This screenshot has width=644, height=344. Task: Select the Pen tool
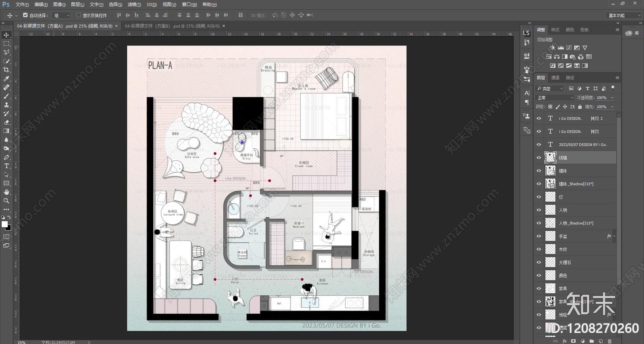point(6,157)
